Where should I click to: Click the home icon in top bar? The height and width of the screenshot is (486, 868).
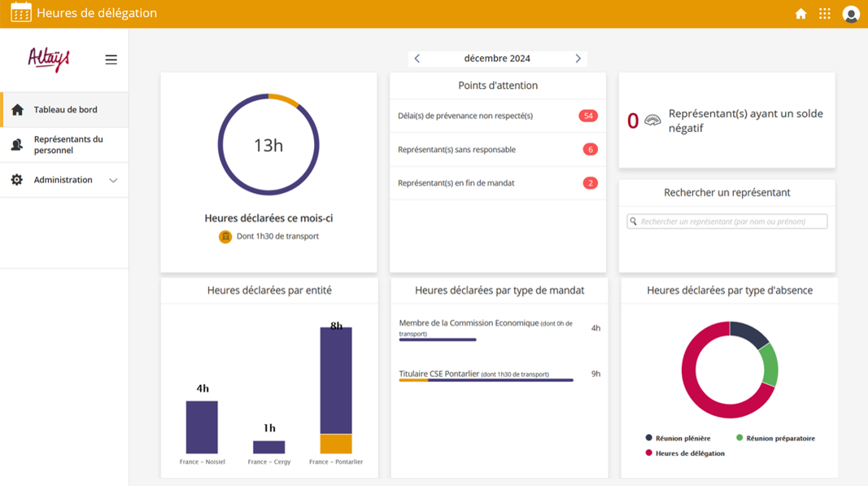[800, 14]
